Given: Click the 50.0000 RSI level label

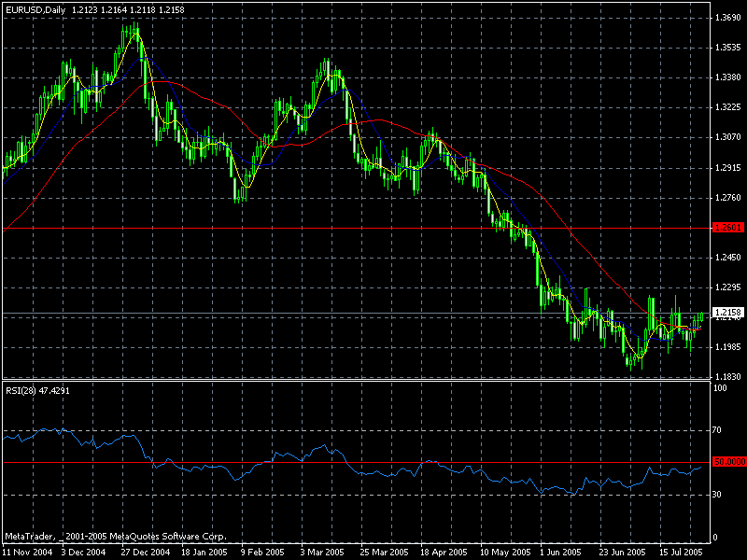Looking at the screenshot, I should click(729, 461).
